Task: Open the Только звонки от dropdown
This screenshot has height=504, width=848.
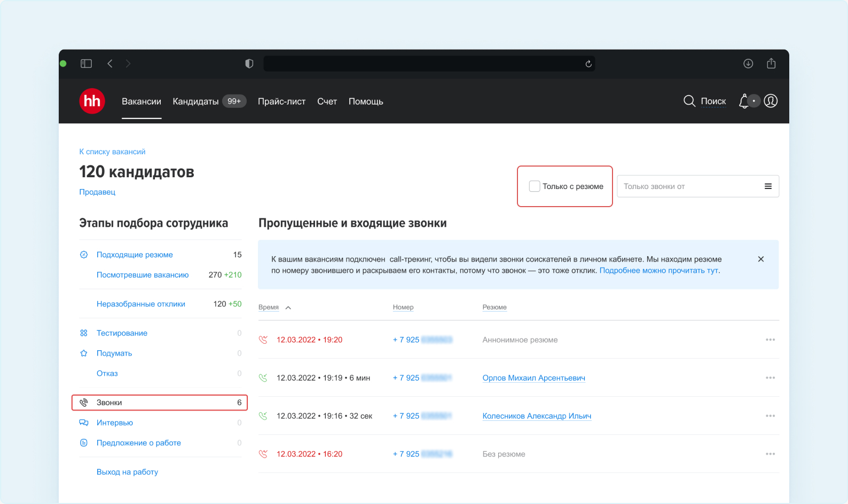Action: coord(698,186)
